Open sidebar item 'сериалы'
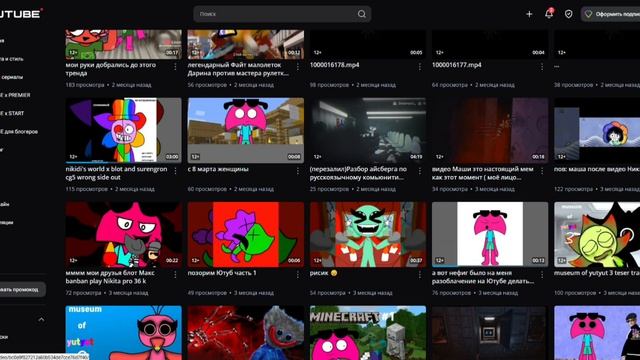Image resolution: width=640 pixels, height=360 pixels. 11,77
